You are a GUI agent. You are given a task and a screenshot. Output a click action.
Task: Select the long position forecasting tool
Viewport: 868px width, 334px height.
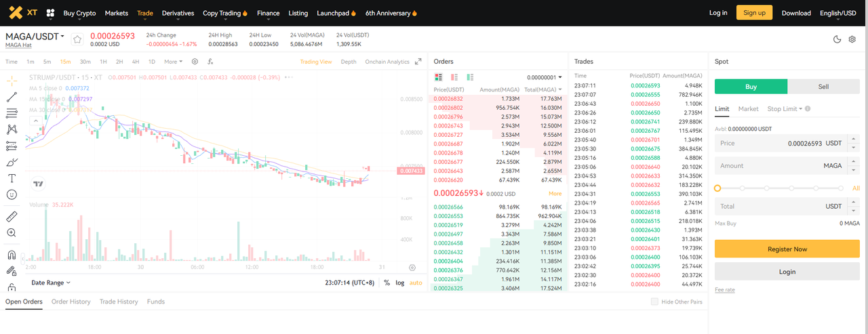(12, 146)
